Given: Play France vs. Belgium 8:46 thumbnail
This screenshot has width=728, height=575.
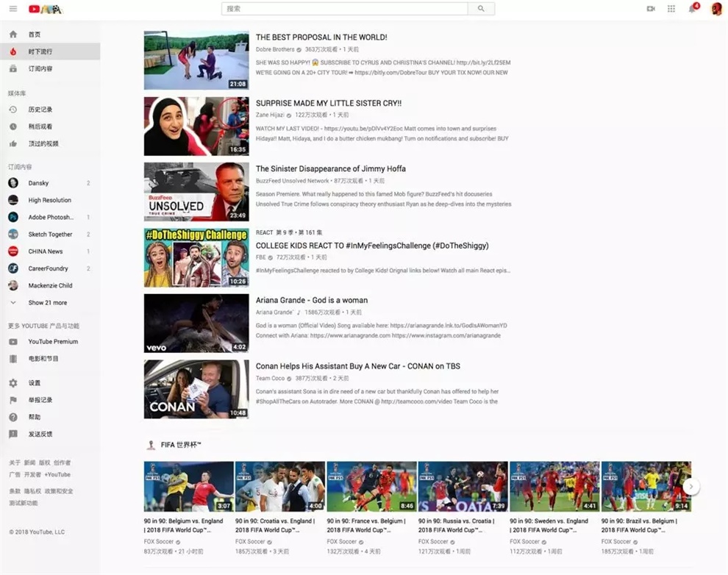Looking at the screenshot, I should click(371, 486).
